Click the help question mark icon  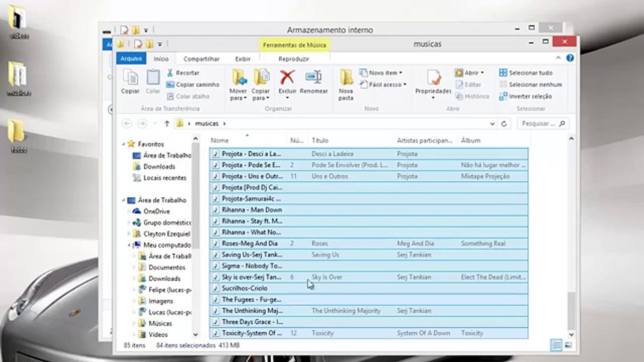(570, 58)
